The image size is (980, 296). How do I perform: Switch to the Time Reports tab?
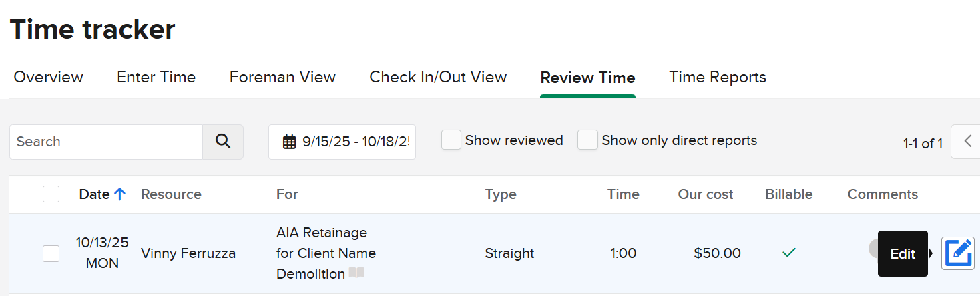[718, 78]
